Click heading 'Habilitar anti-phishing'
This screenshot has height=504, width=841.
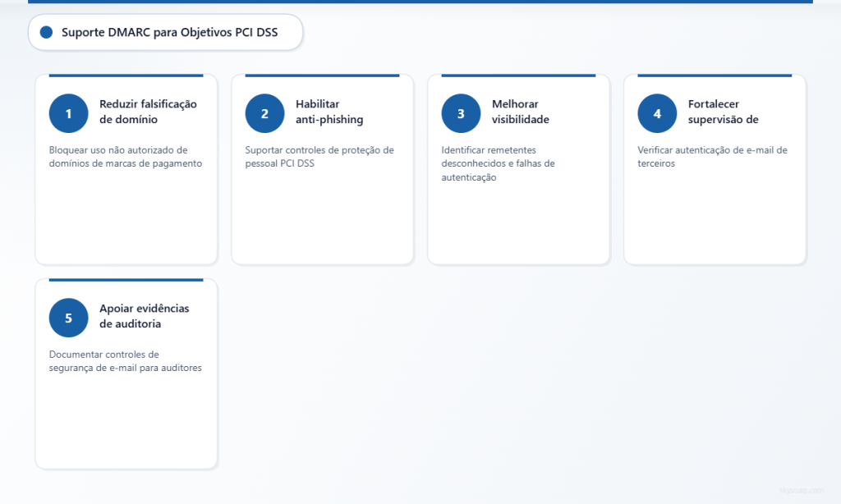click(329, 112)
